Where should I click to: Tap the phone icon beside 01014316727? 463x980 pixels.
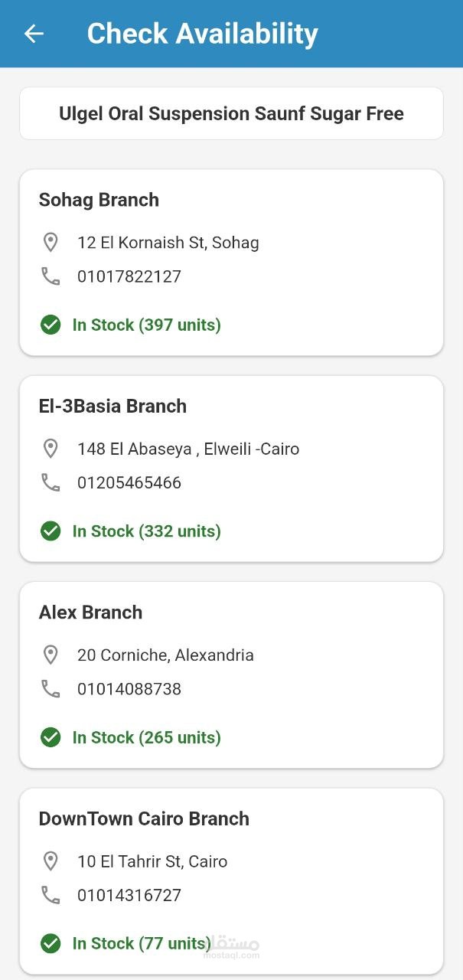click(x=51, y=895)
